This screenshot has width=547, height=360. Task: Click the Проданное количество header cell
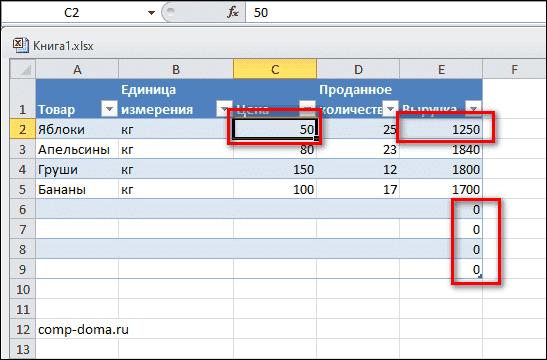[358, 99]
